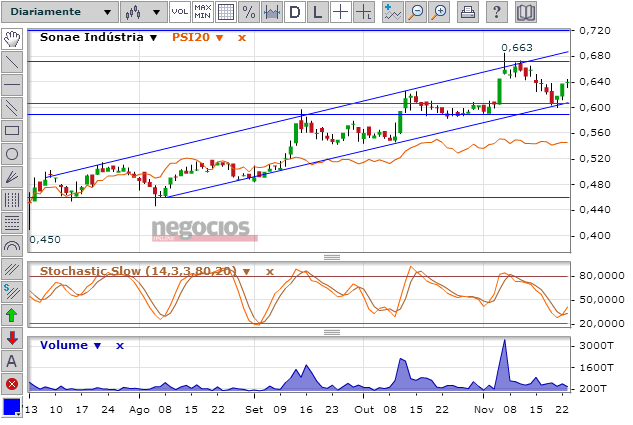Toggle the chart grid button
This screenshot has width=633, height=425.
coord(226,12)
